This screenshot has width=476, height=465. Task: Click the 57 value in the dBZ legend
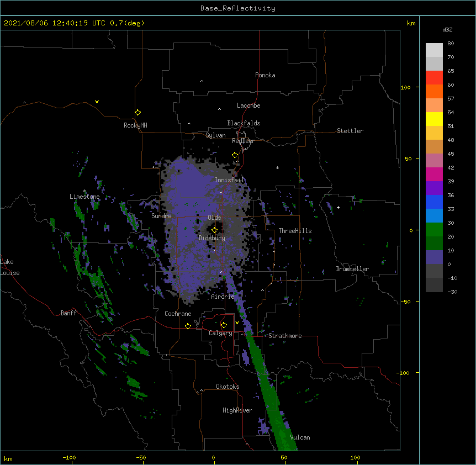pos(451,99)
